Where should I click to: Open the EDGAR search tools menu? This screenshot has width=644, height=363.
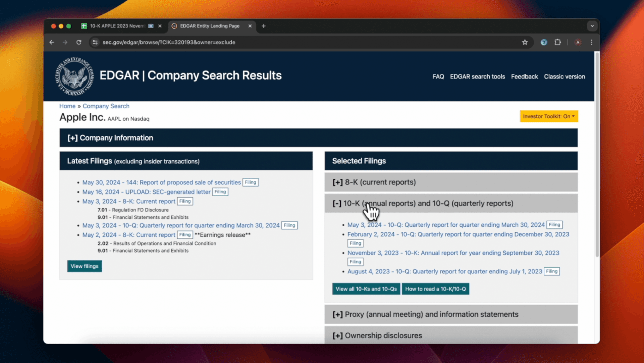(478, 76)
